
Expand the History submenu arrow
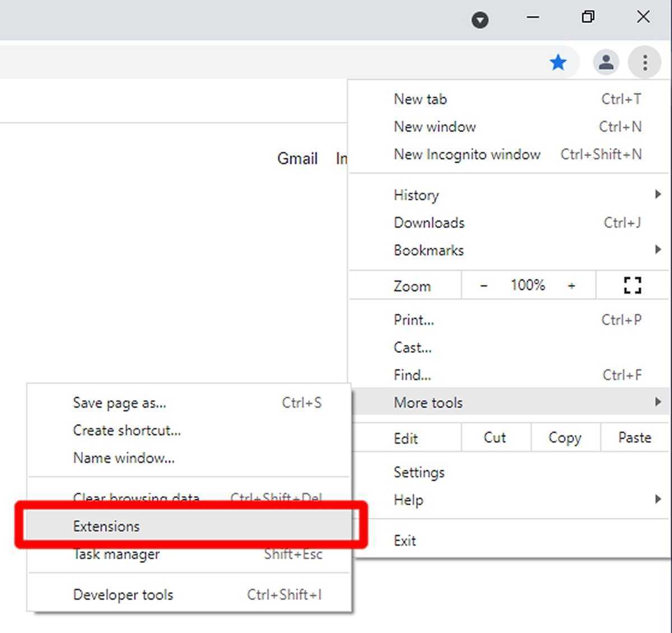tap(657, 194)
